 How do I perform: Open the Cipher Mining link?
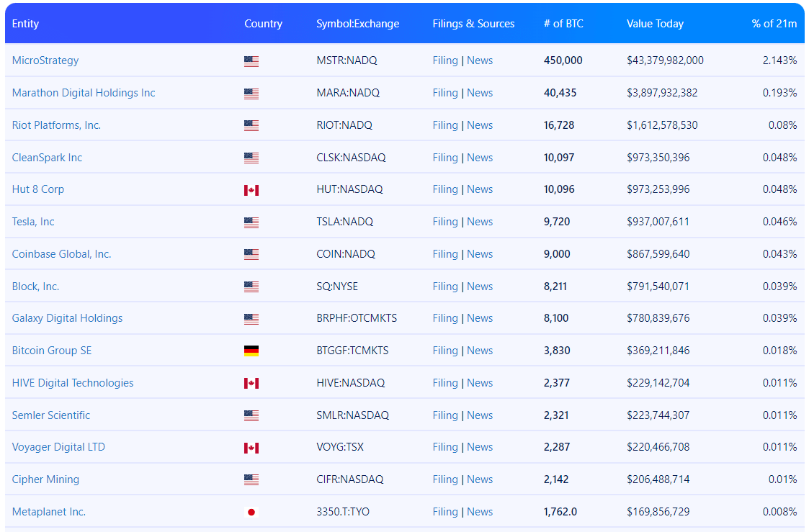(45, 479)
